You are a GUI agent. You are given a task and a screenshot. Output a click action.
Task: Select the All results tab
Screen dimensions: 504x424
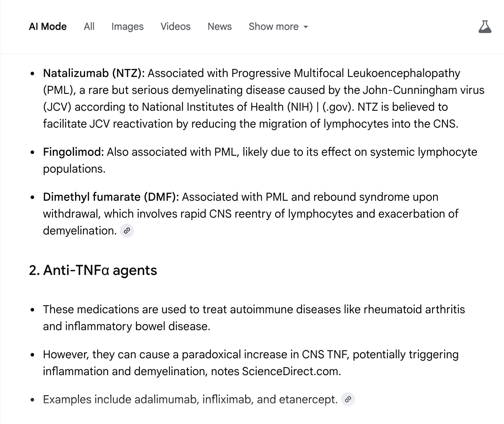point(89,27)
